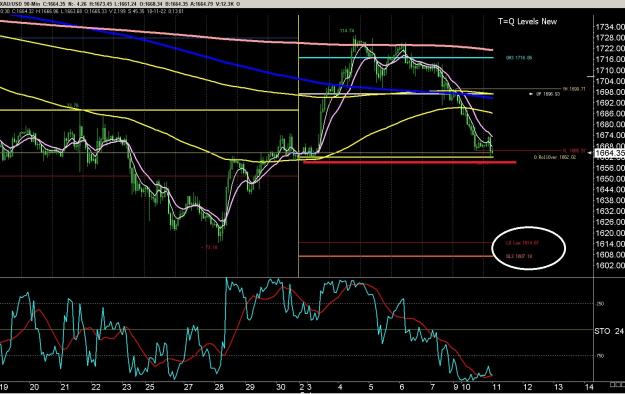
Task: Click date label 5 on time axis
Action: click(371, 387)
